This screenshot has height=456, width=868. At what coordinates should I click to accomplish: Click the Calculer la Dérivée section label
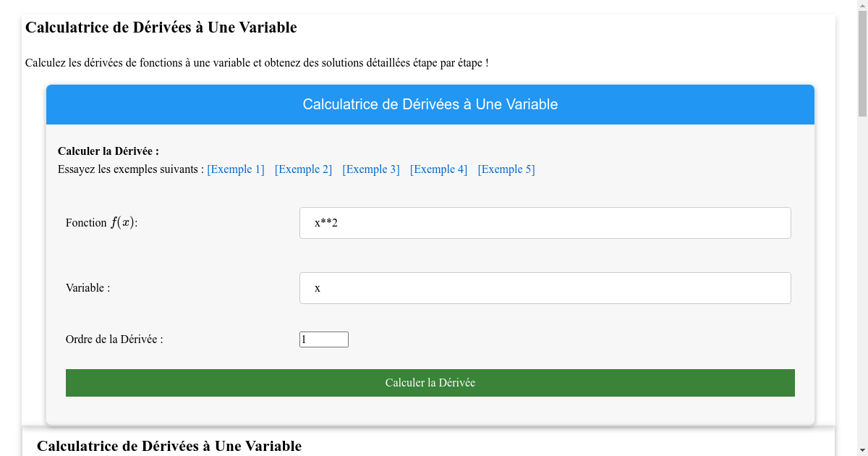[108, 151]
